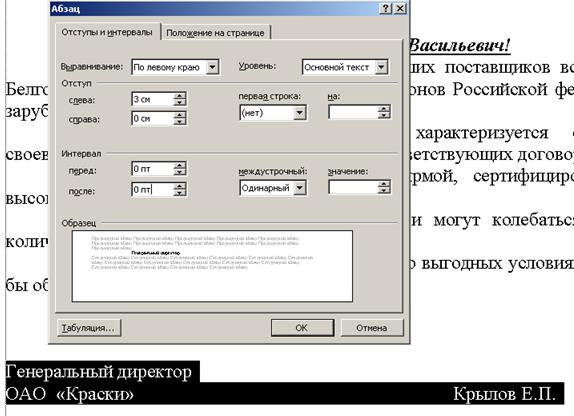
Task: Switch to the Отступы и интервалы tab
Action: click(107, 32)
